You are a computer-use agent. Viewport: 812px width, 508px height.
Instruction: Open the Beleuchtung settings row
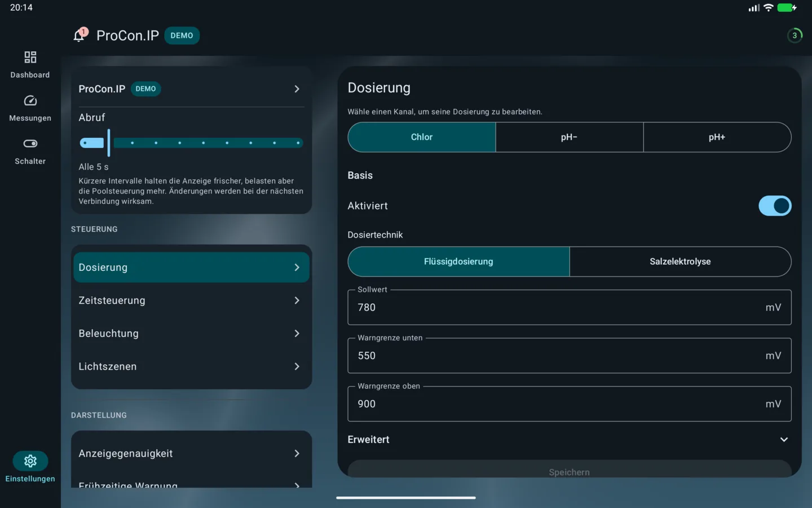[x=191, y=334]
